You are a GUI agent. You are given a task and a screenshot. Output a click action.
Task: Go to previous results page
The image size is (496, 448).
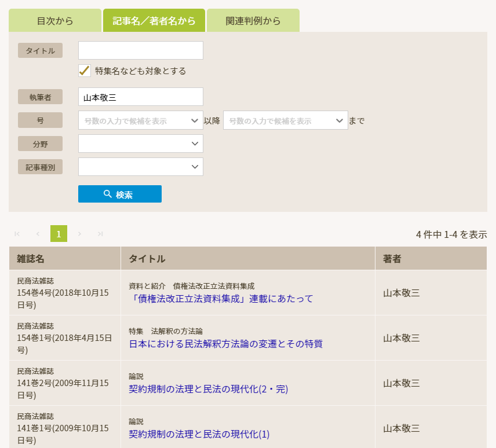tap(38, 234)
